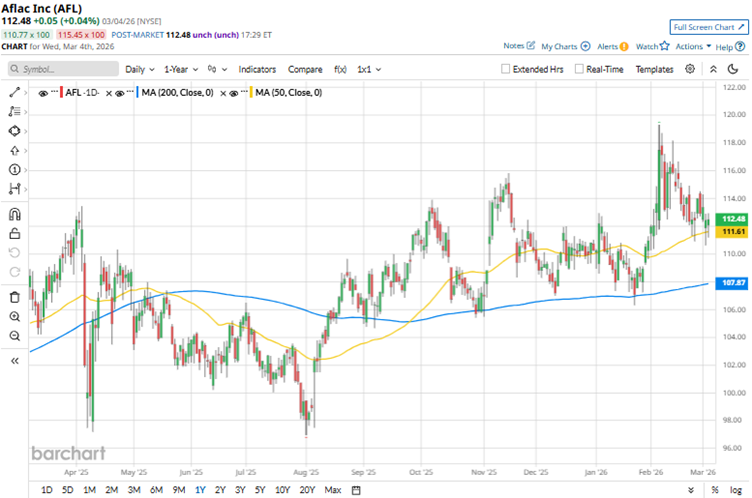Click the lock drawings icon
Image resolution: width=752 pixels, height=498 pixels.
tap(14, 233)
